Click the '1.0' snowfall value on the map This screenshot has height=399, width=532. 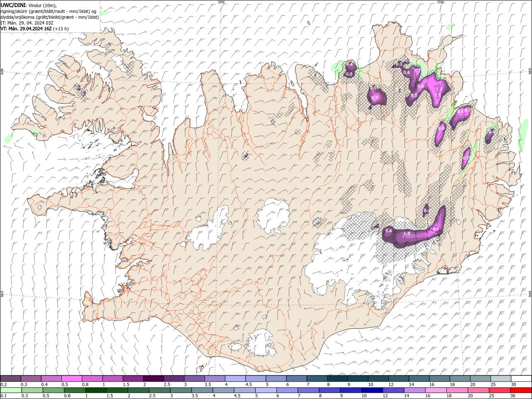point(438,89)
